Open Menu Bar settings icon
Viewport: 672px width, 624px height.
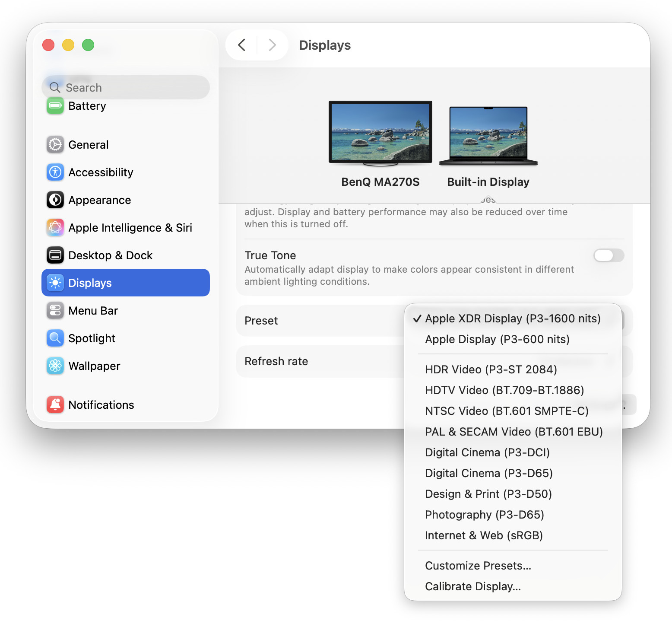tap(55, 311)
